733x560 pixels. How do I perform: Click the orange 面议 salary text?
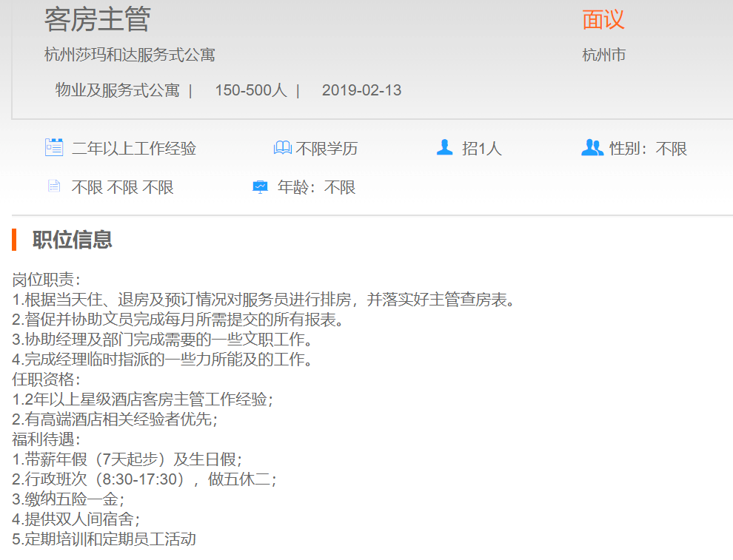click(x=603, y=20)
